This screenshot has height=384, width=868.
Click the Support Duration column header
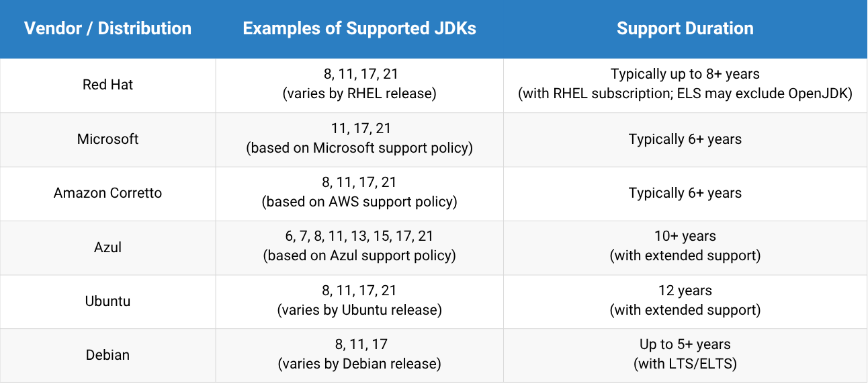tap(685, 29)
